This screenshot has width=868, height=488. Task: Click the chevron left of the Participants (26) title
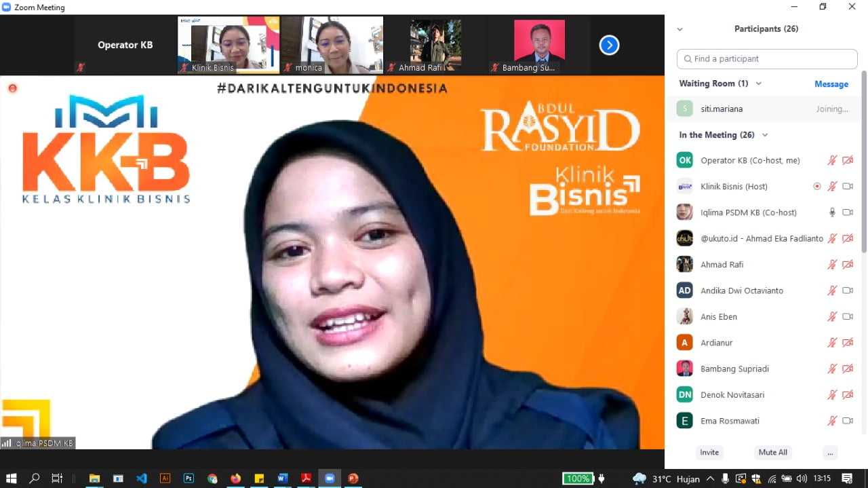pos(680,29)
